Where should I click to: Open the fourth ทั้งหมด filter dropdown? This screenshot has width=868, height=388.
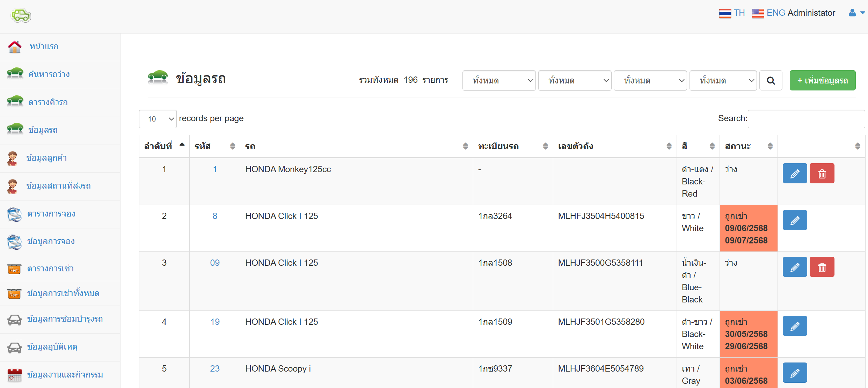[723, 81]
